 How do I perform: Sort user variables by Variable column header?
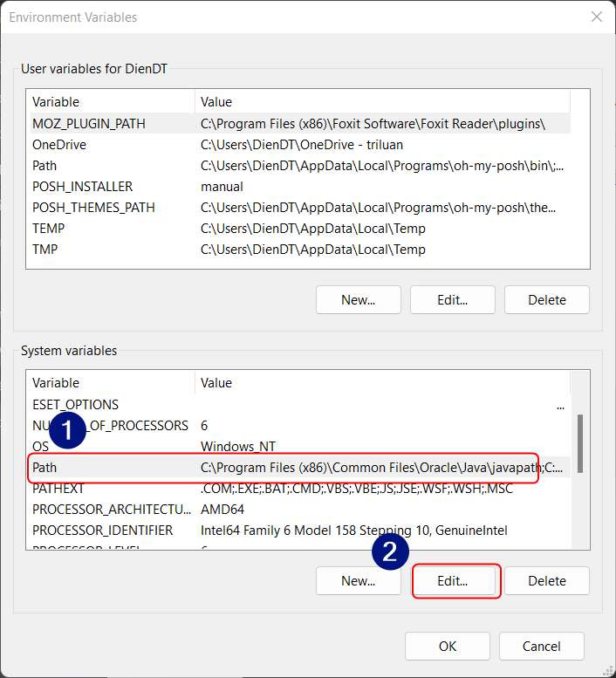(109, 102)
